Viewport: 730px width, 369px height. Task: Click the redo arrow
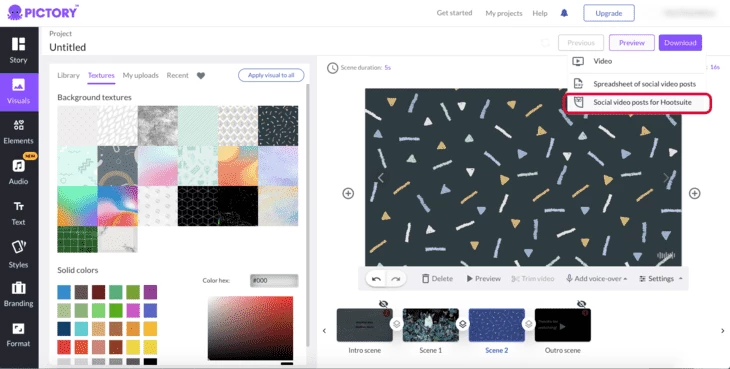click(396, 279)
